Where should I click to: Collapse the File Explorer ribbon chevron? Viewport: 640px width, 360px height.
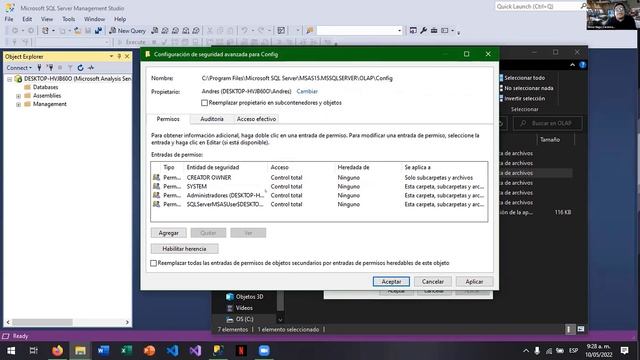(x=572, y=65)
